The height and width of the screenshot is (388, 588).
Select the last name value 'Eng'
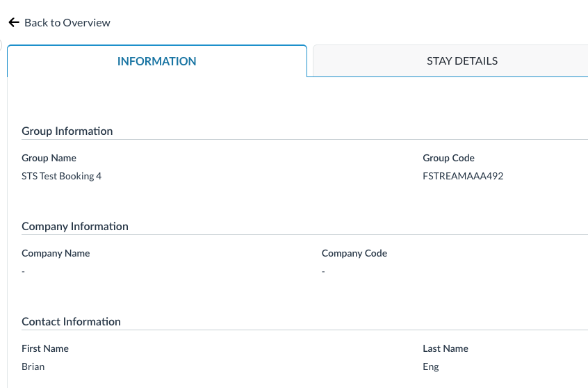pos(431,366)
